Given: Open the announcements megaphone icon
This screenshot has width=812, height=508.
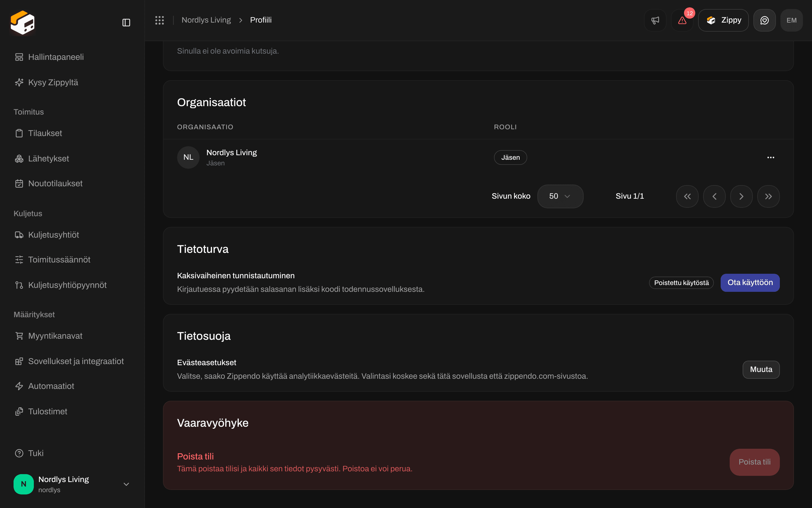Looking at the screenshot, I should click(655, 20).
